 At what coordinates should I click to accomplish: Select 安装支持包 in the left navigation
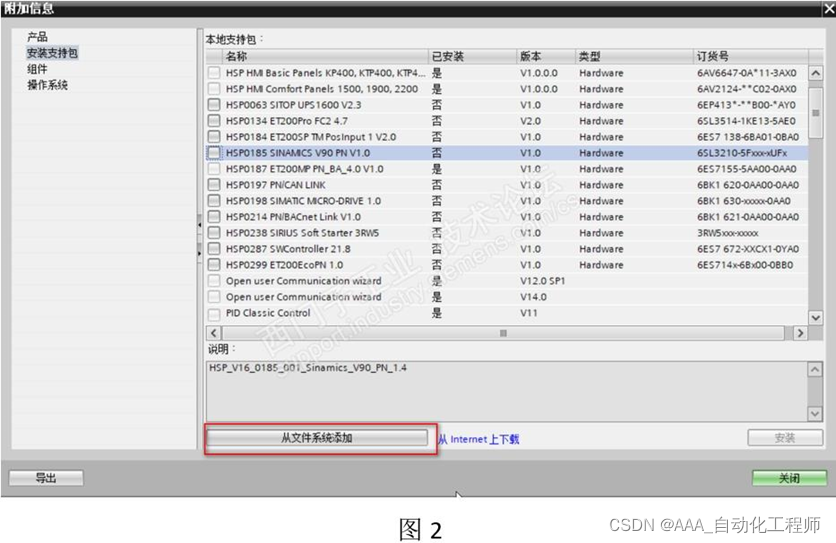click(x=52, y=53)
